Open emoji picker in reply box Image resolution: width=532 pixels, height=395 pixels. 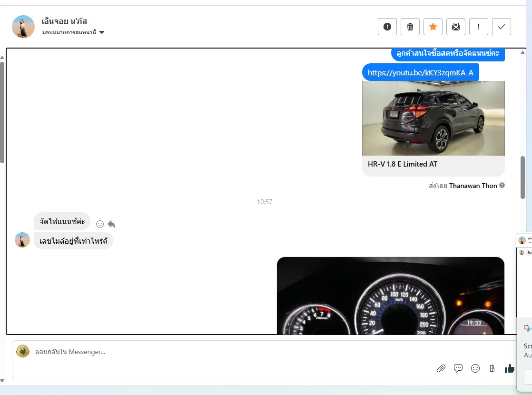tap(475, 368)
